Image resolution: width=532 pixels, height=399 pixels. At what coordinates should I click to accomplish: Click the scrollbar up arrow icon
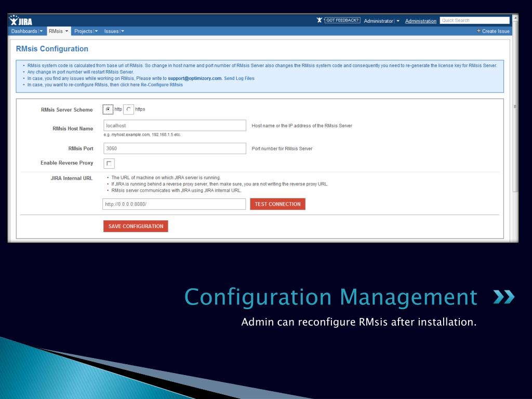click(515, 17)
